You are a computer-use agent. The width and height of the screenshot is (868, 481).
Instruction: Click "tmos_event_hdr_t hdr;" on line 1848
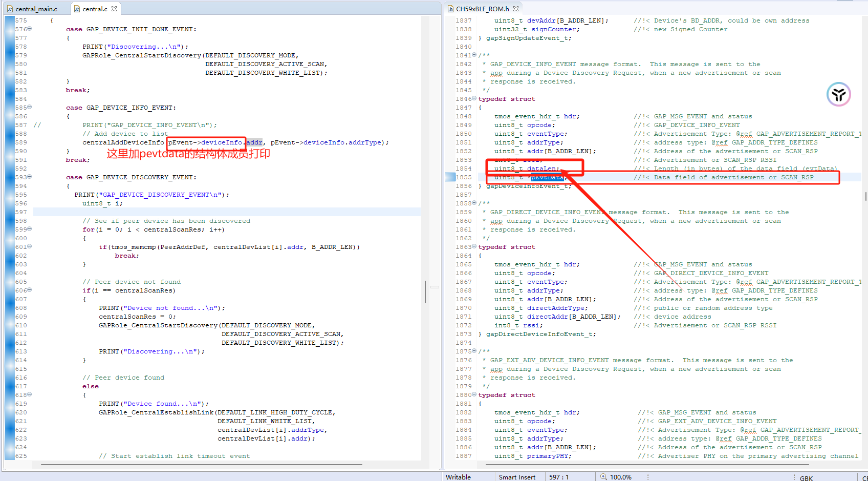(x=537, y=116)
